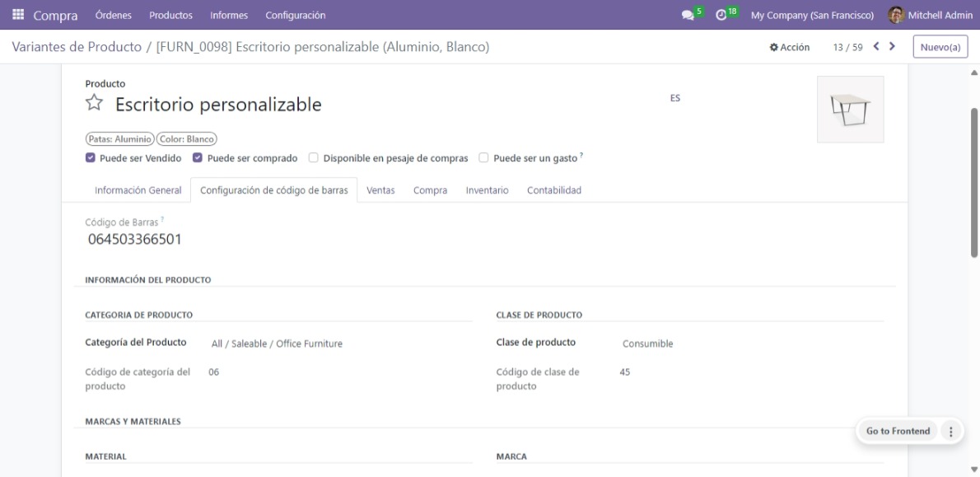980x477 pixels.
Task: Click the Nuevo(a) button
Action: (940, 48)
